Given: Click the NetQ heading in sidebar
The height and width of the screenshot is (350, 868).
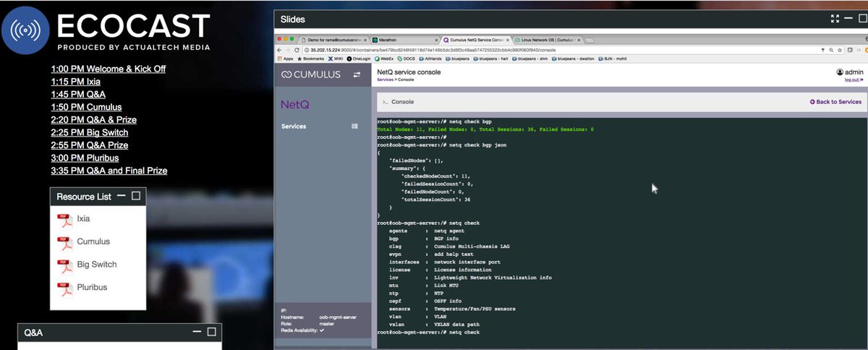Looking at the screenshot, I should point(294,104).
